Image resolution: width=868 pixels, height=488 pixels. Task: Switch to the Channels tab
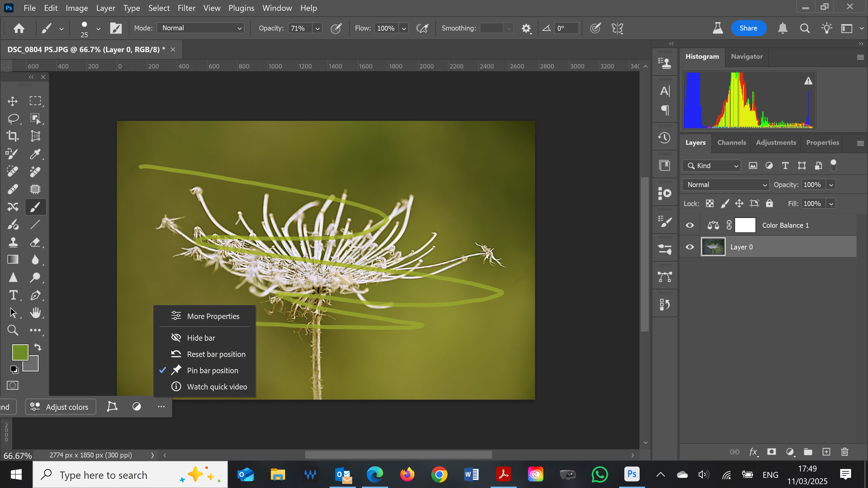pos(731,143)
